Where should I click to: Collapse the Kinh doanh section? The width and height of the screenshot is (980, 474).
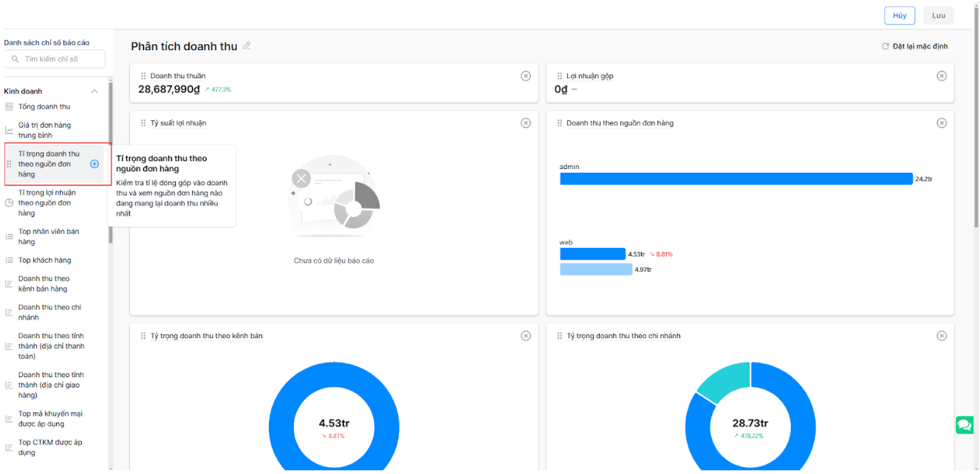click(95, 92)
